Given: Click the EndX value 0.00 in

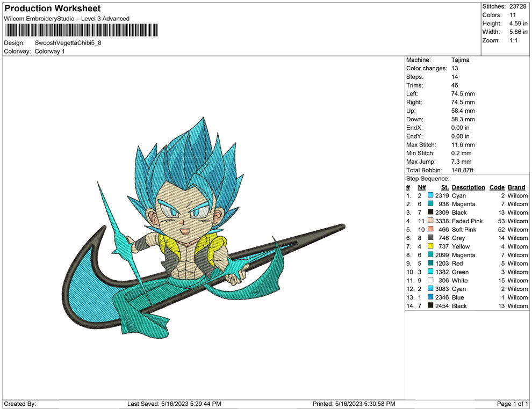Looking at the screenshot, I should point(460,128).
